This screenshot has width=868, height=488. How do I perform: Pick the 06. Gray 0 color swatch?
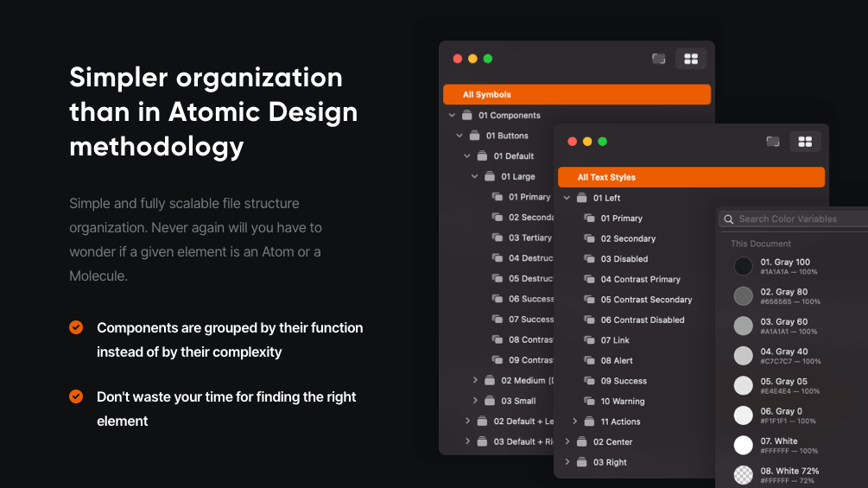click(744, 415)
